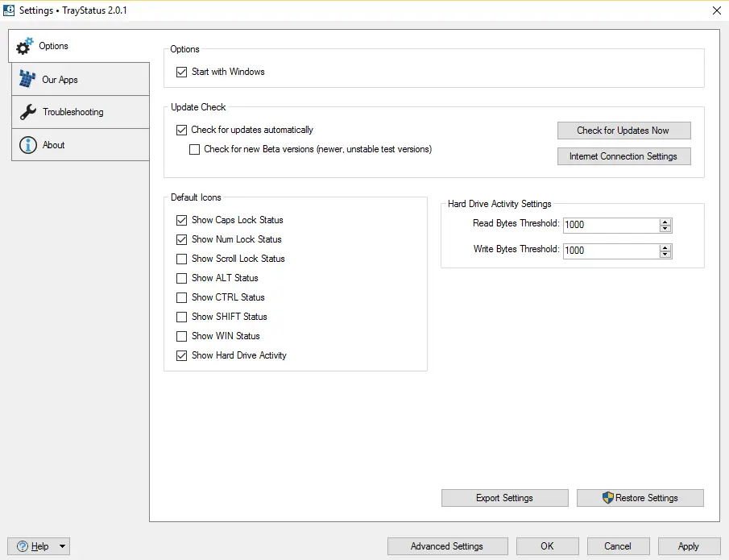
Task: Click the About info icon
Action: (28, 145)
